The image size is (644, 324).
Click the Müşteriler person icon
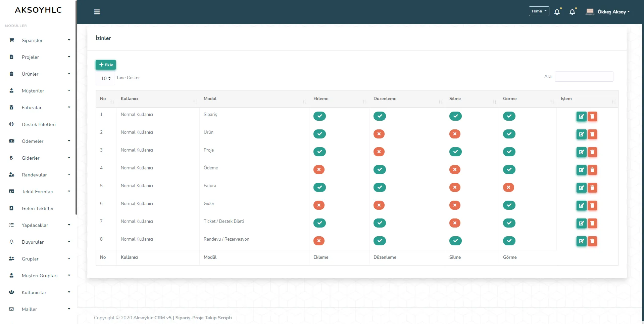[11, 91]
